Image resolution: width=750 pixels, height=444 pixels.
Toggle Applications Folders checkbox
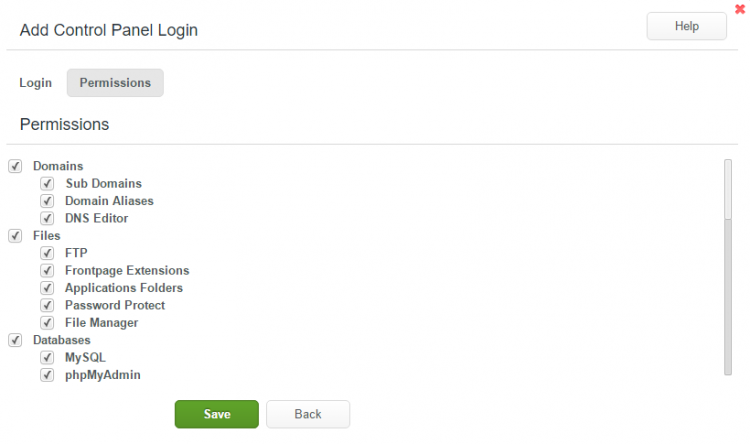click(47, 288)
